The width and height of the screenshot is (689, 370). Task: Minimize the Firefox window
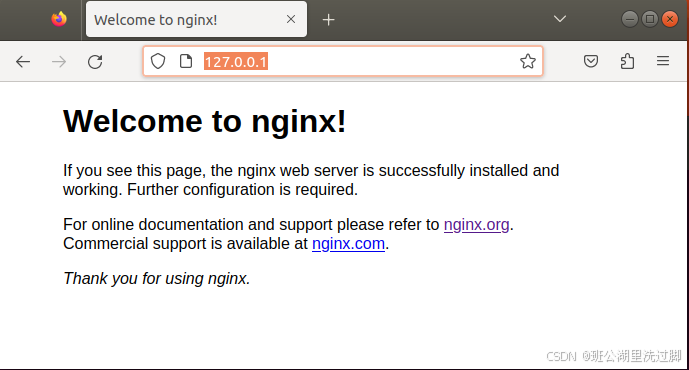tap(630, 19)
